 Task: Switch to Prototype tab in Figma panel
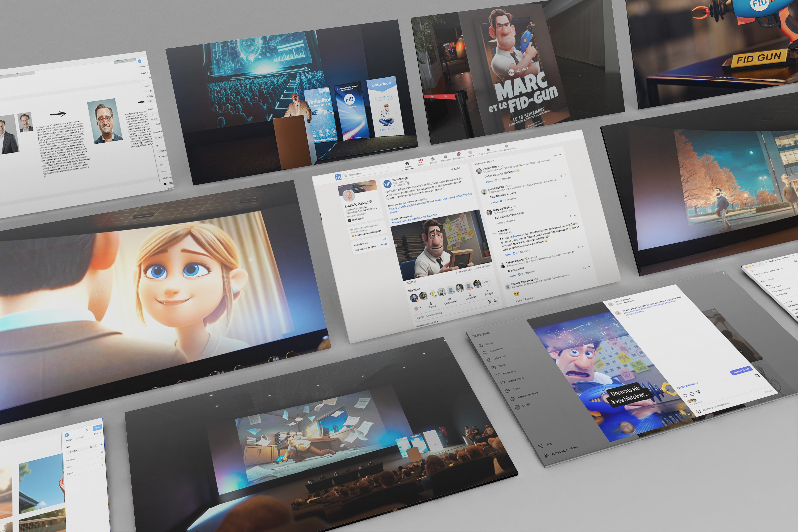pos(80,438)
